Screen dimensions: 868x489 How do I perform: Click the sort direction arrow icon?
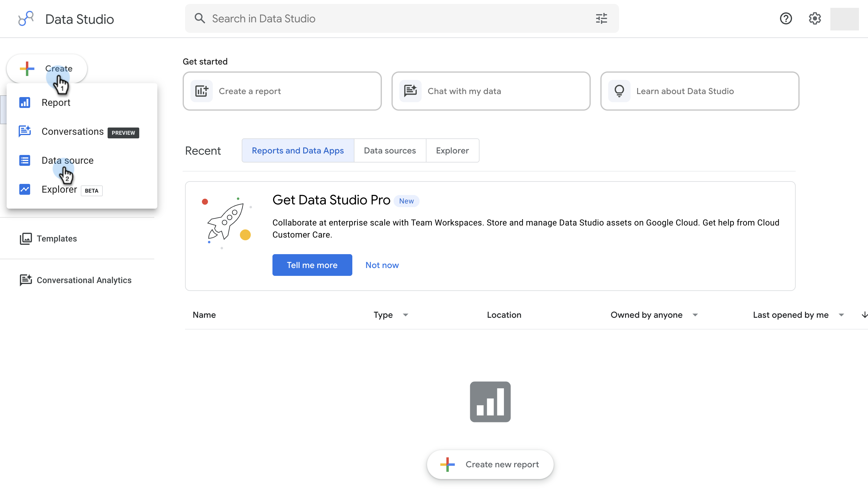[864, 315]
